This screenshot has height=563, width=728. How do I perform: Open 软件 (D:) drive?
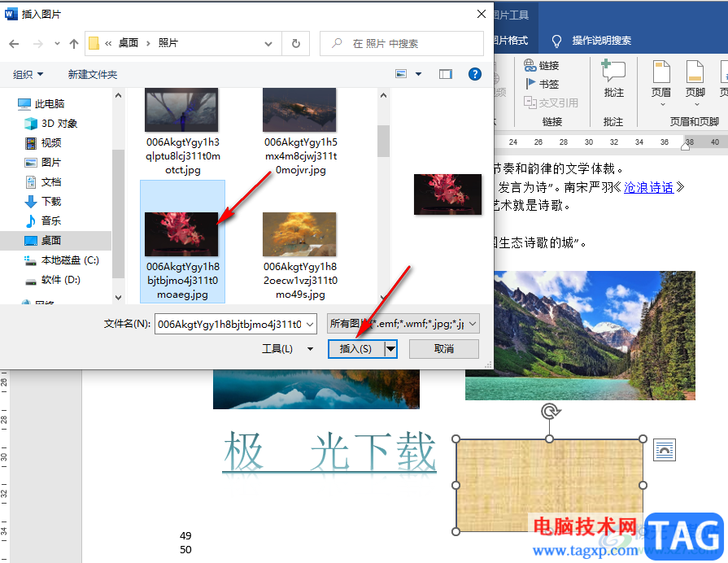52,280
